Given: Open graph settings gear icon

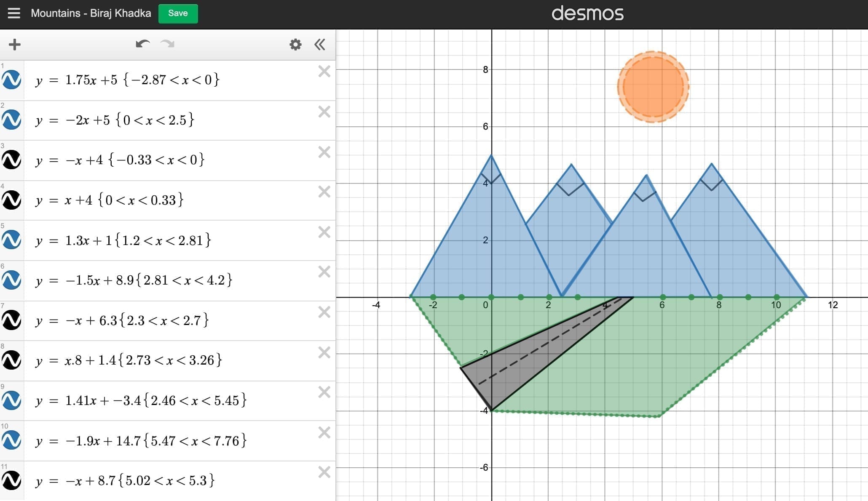Looking at the screenshot, I should tap(295, 45).
